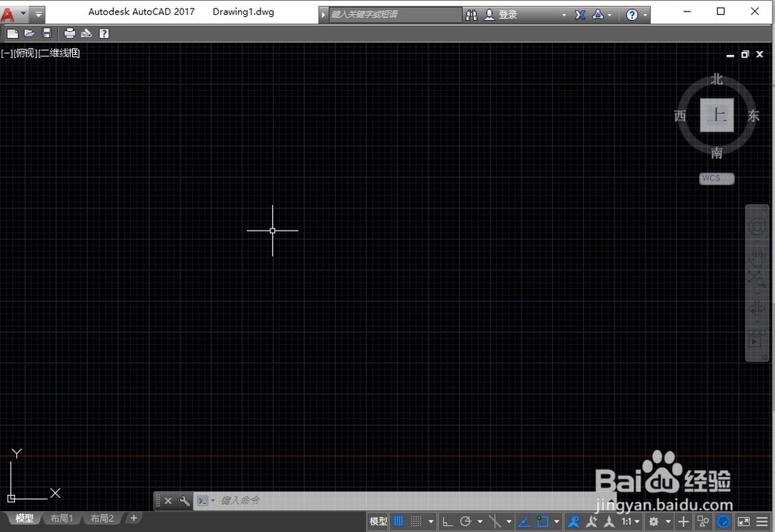The width and height of the screenshot is (775, 532).
Task: Click the ViewCube 上 top face
Action: click(717, 115)
